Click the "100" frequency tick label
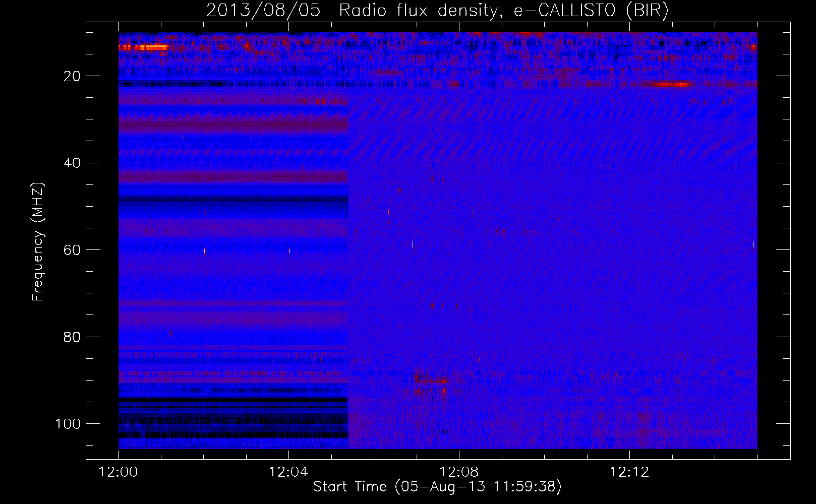 coord(68,424)
